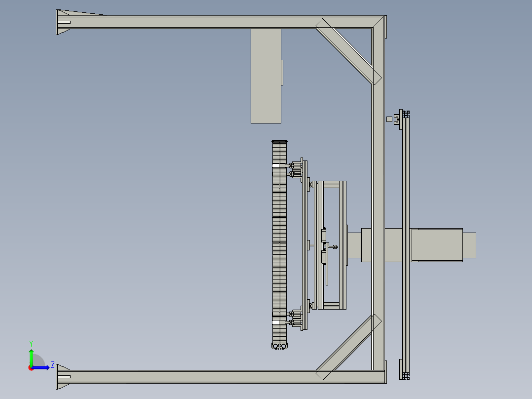Select the bottom horizontal frame beam
This screenshot has width=532, height=399.
pyautogui.click(x=221, y=377)
